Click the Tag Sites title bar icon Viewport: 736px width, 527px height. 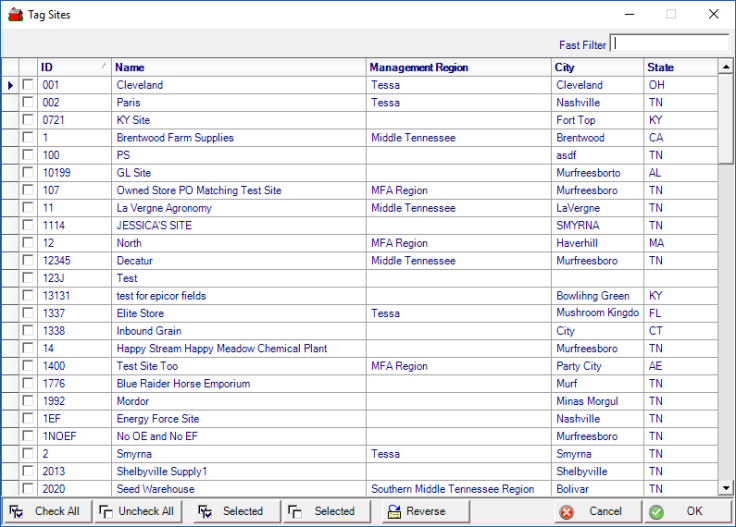tap(14, 15)
